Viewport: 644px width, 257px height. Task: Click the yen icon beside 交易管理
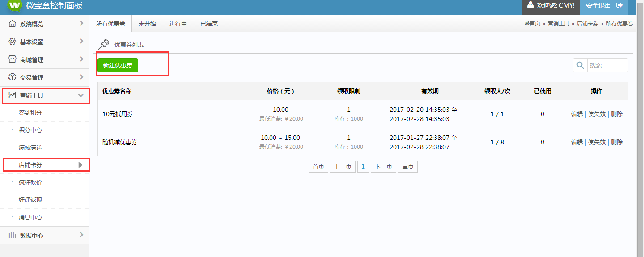click(12, 77)
